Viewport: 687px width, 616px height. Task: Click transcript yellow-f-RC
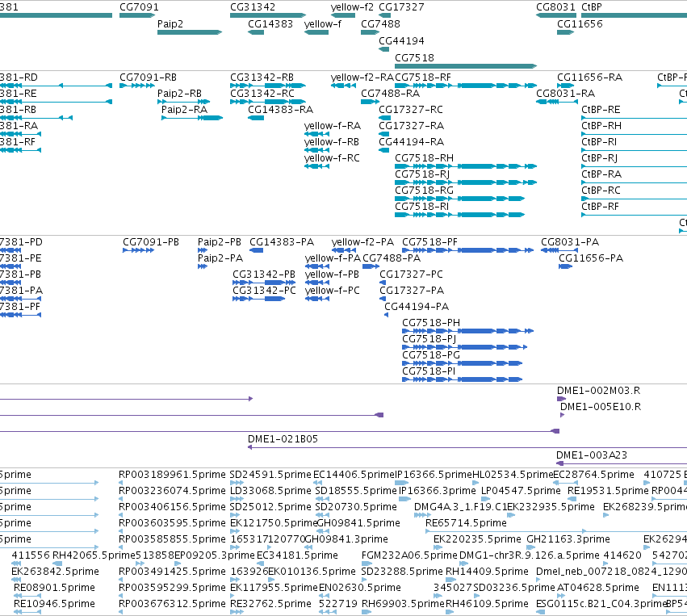316,166
